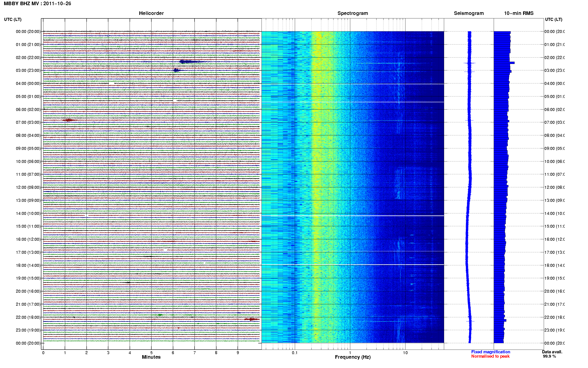
Task: Click the left '20:00 (16:00)' time label
Action: pos(28,291)
